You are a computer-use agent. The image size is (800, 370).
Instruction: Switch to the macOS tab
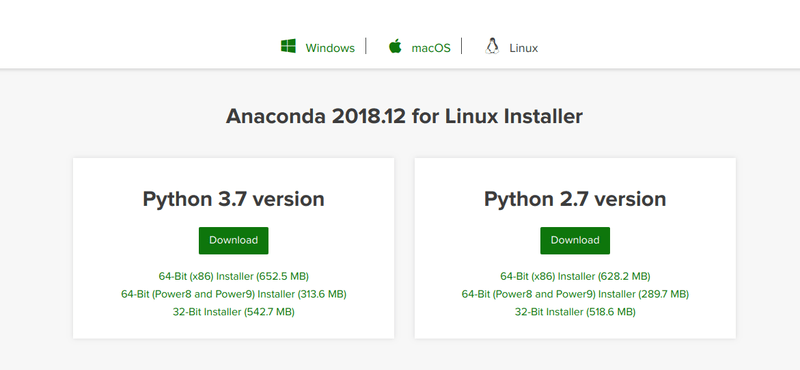pyautogui.click(x=431, y=48)
